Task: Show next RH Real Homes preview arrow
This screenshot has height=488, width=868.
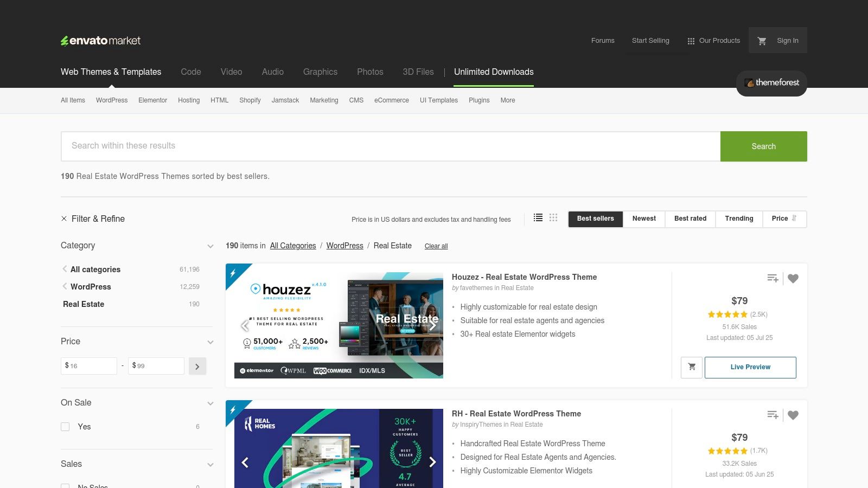Action: tap(432, 462)
